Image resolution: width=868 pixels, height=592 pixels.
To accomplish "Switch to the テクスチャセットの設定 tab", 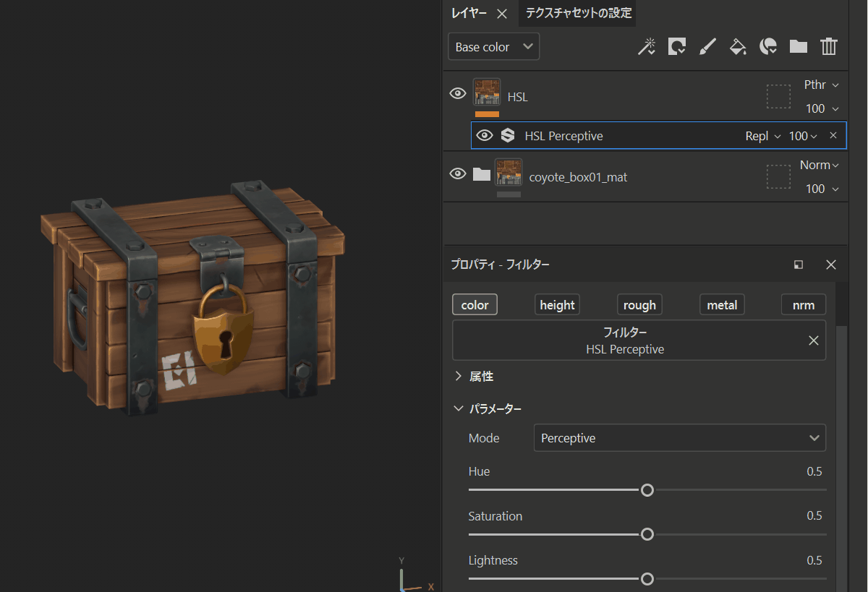I will tap(578, 13).
